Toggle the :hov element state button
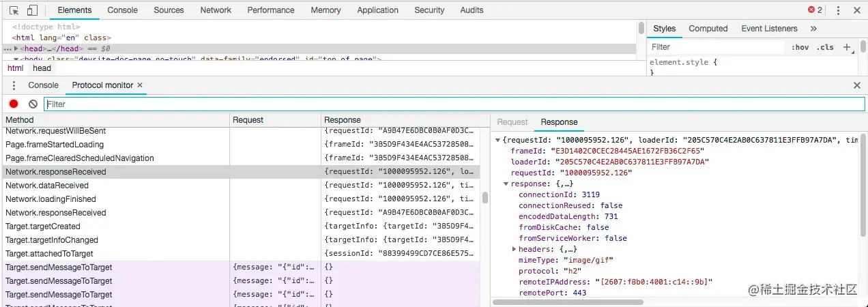The height and width of the screenshot is (307, 868). coord(800,47)
